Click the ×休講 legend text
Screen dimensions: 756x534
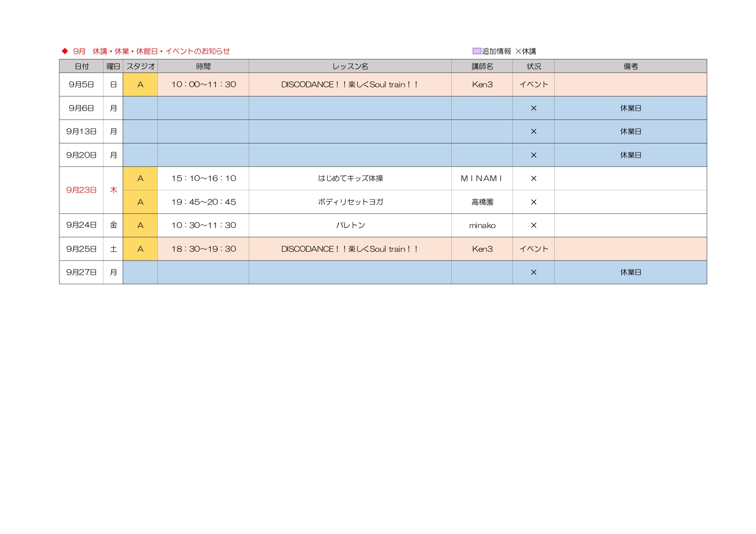point(525,51)
